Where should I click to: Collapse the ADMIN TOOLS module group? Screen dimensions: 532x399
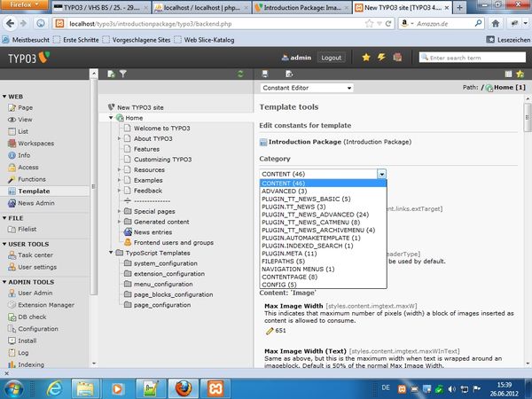pyautogui.click(x=4, y=282)
